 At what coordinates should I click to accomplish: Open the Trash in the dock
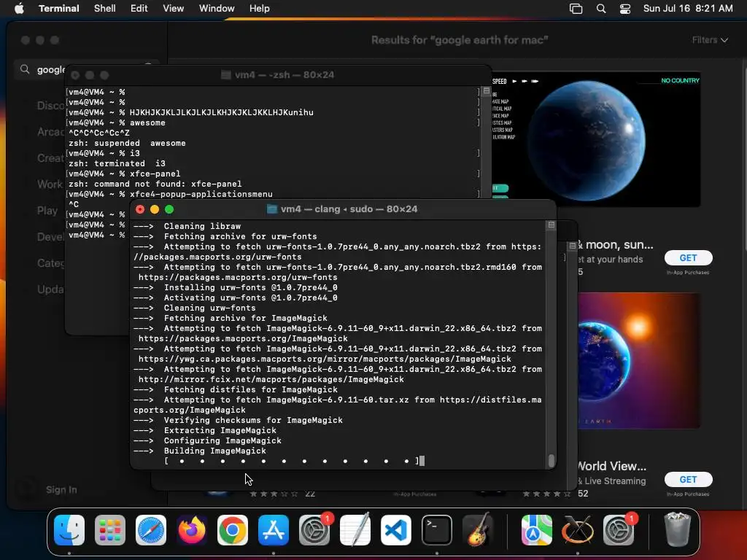coord(677,530)
